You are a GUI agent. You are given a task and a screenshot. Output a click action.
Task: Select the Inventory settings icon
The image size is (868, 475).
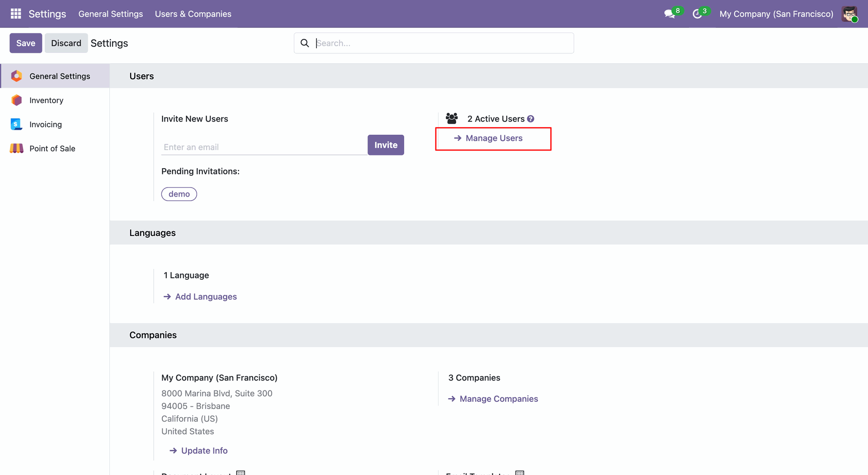click(x=17, y=100)
